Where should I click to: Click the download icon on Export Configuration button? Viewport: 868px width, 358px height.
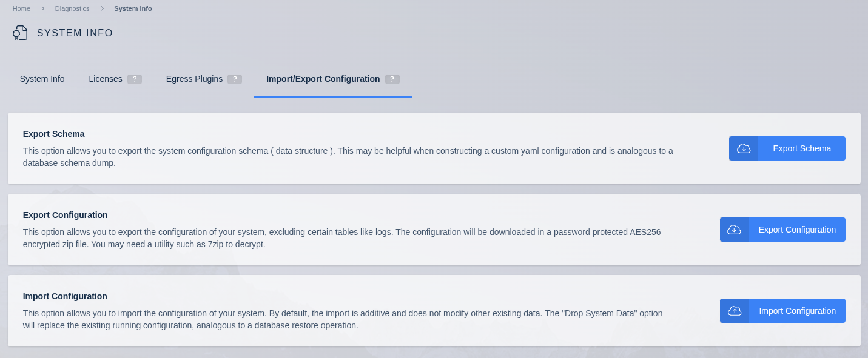(x=735, y=230)
